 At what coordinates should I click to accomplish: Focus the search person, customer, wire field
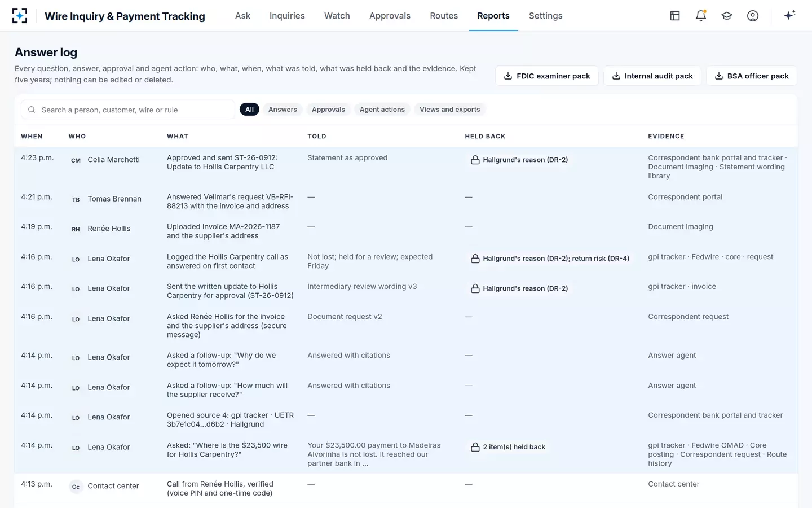[128, 110]
